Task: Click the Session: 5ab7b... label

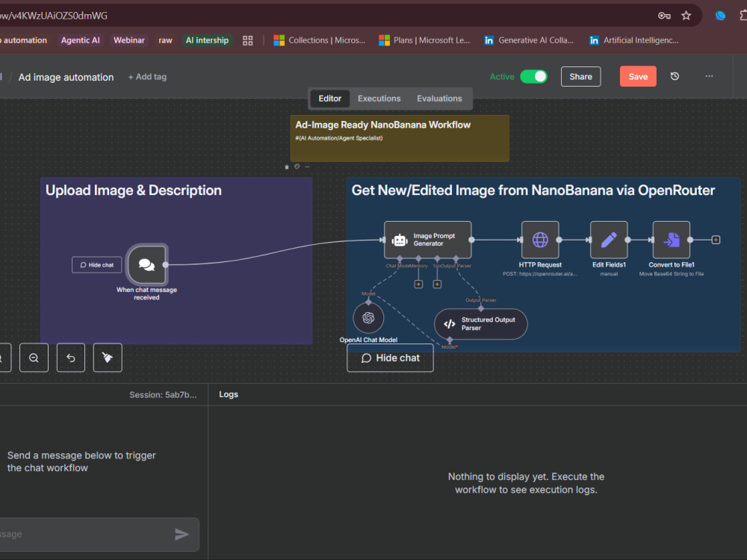Action: tap(163, 395)
